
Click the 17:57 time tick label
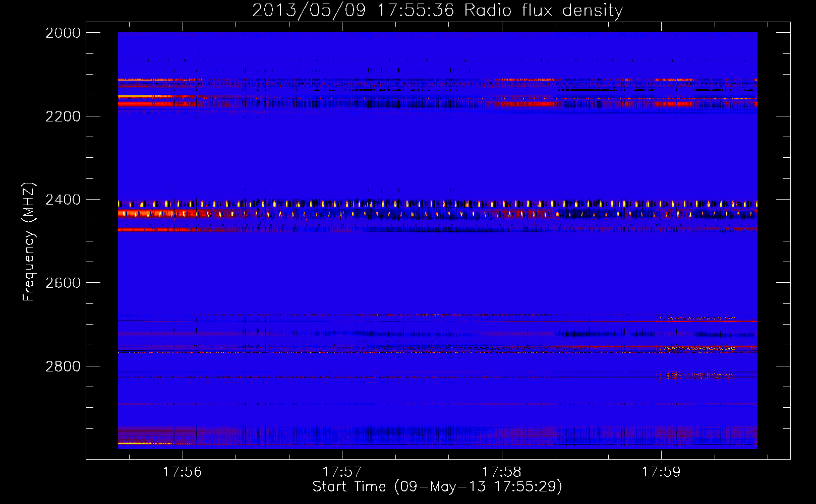point(342,472)
